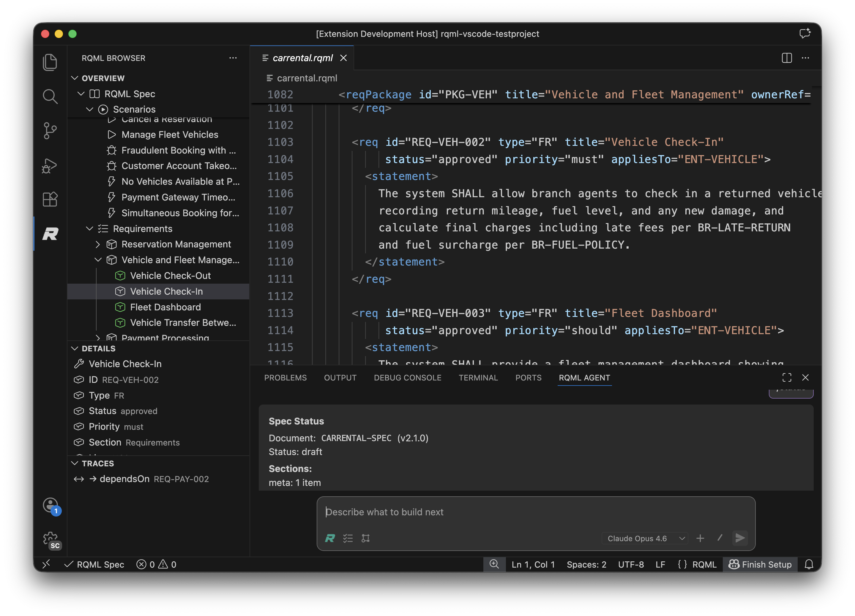855x616 pixels.
Task: Send the agent message with the arrow icon
Action: (x=740, y=538)
